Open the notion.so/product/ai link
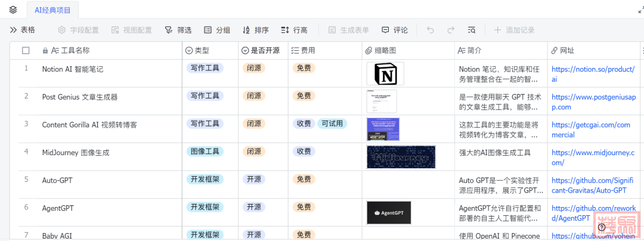Screen dimensions: 644x241 tap(593, 75)
